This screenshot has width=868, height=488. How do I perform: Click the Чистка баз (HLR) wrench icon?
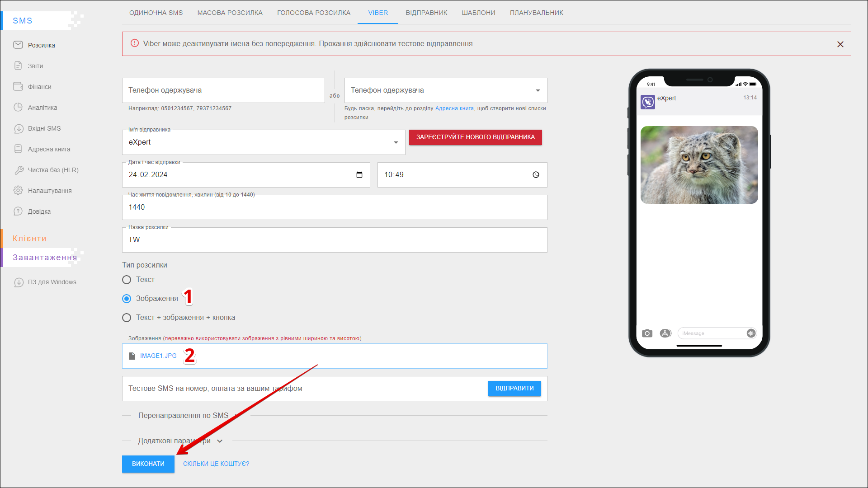point(18,170)
